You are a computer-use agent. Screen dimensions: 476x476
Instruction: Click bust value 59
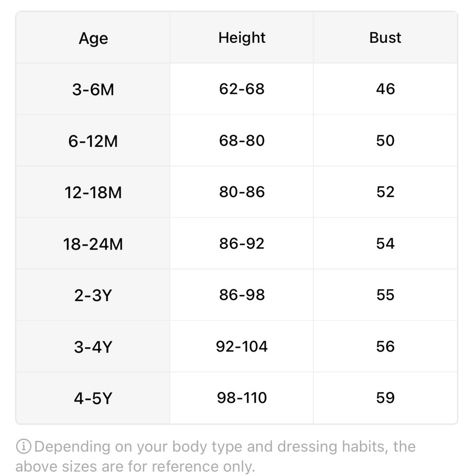(x=385, y=398)
